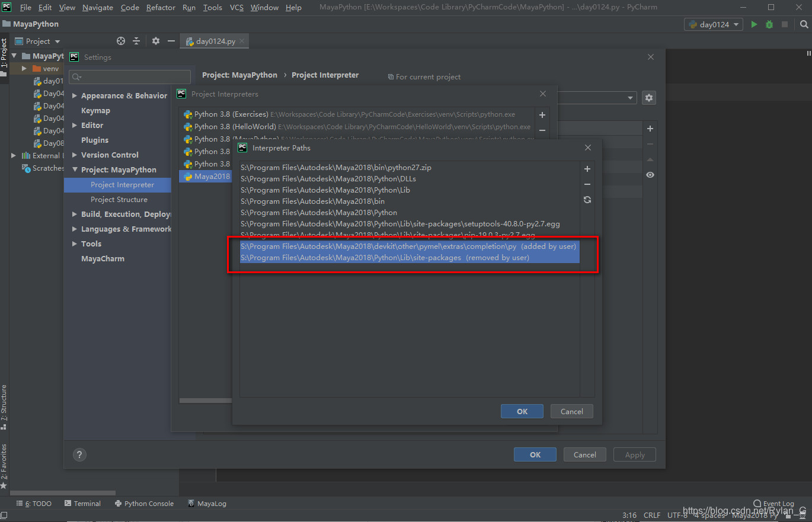Expand Version Control settings
812x522 pixels.
tap(75, 155)
